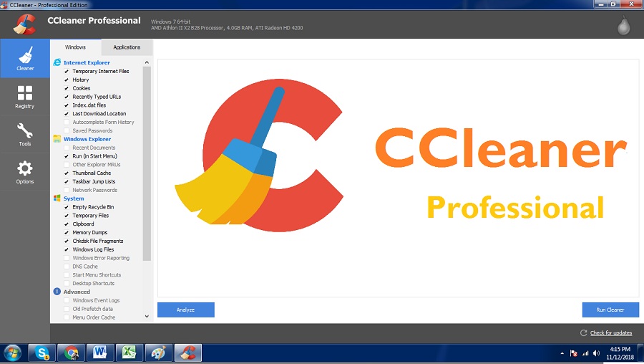The image size is (644, 364).
Task: Click the cleaner list scrollbar thumb
Action: pos(147,163)
